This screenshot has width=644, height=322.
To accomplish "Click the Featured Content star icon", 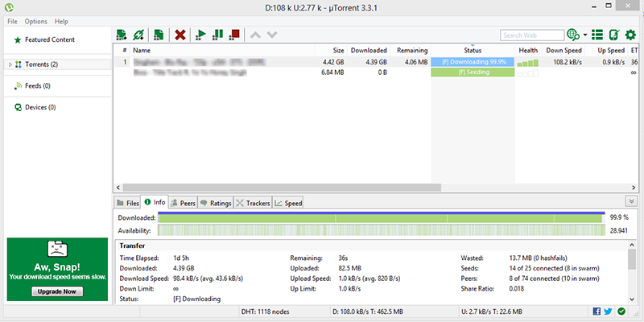I will tap(17, 39).
